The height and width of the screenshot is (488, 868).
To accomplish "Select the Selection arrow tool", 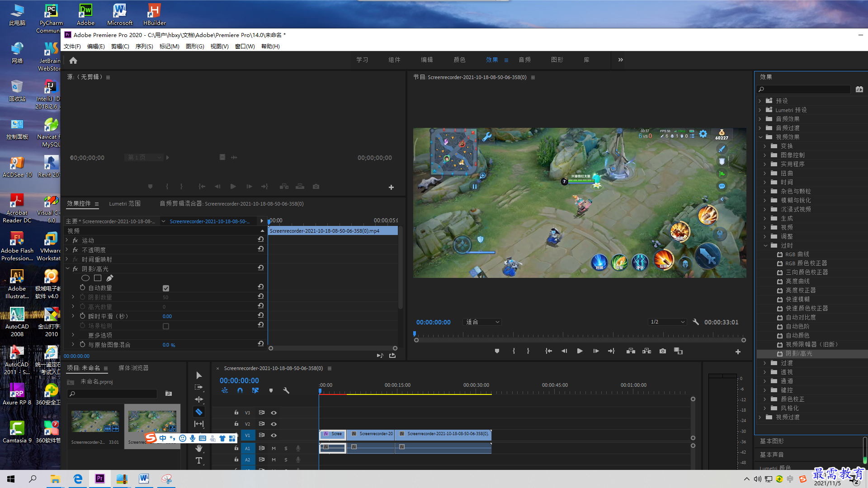I will [x=199, y=375].
